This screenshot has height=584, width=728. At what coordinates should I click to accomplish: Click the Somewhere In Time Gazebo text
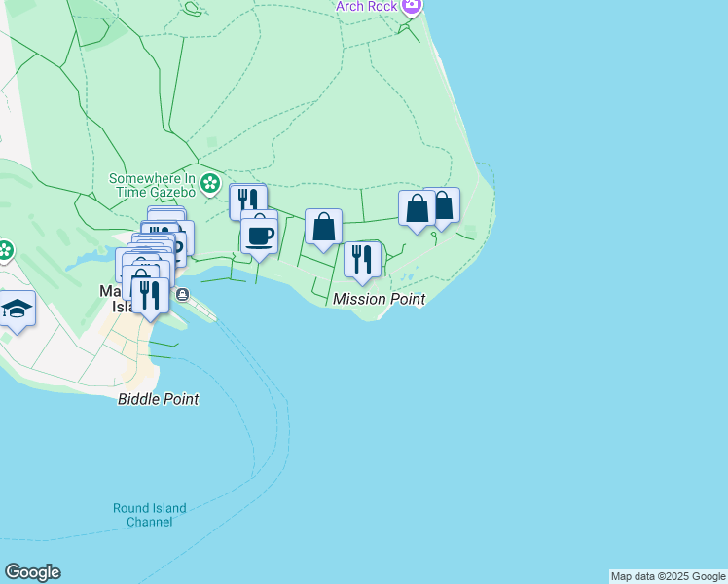(x=151, y=185)
